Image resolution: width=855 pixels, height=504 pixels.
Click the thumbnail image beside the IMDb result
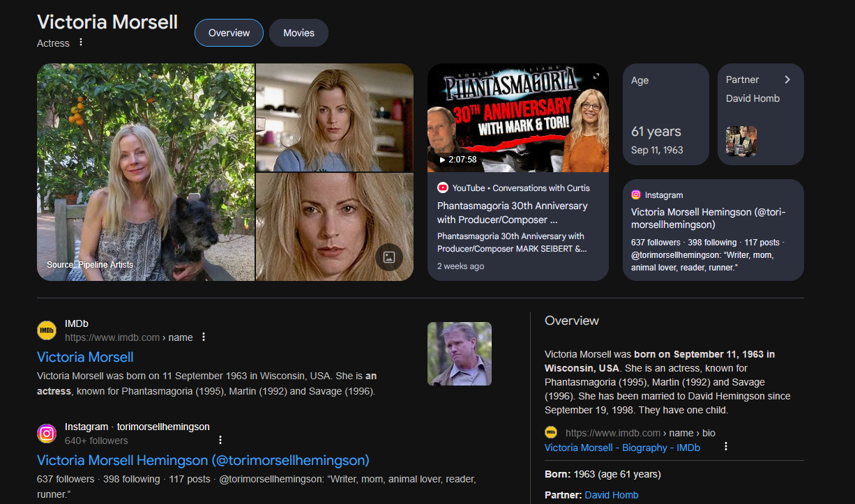460,353
